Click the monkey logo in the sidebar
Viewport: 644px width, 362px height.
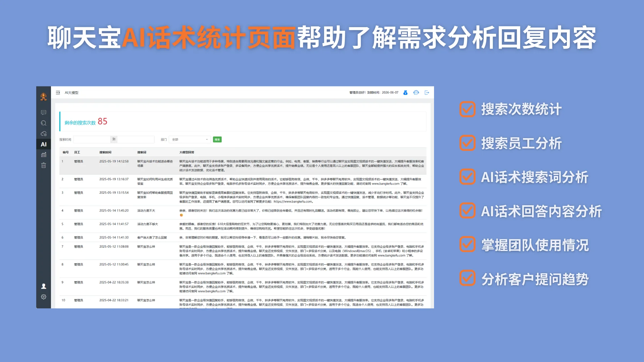coord(44,97)
